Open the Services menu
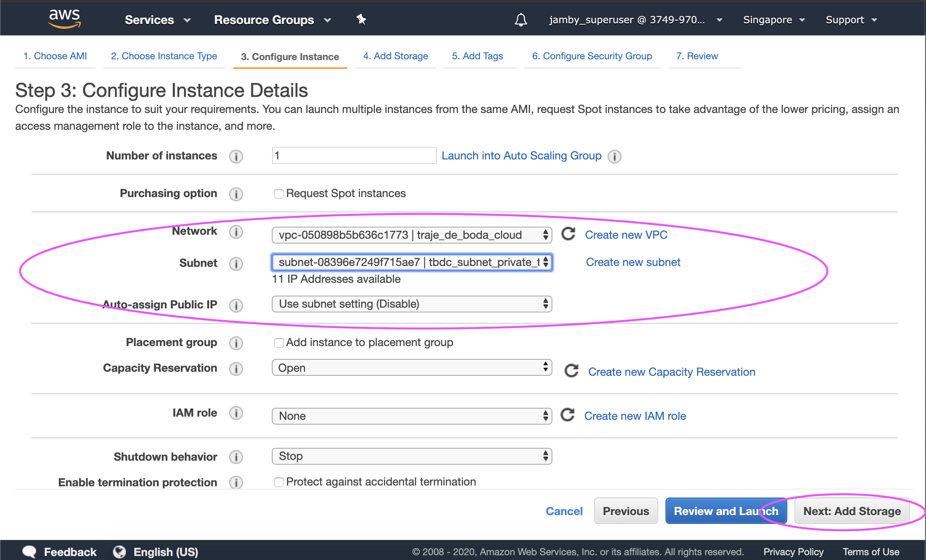 point(158,20)
